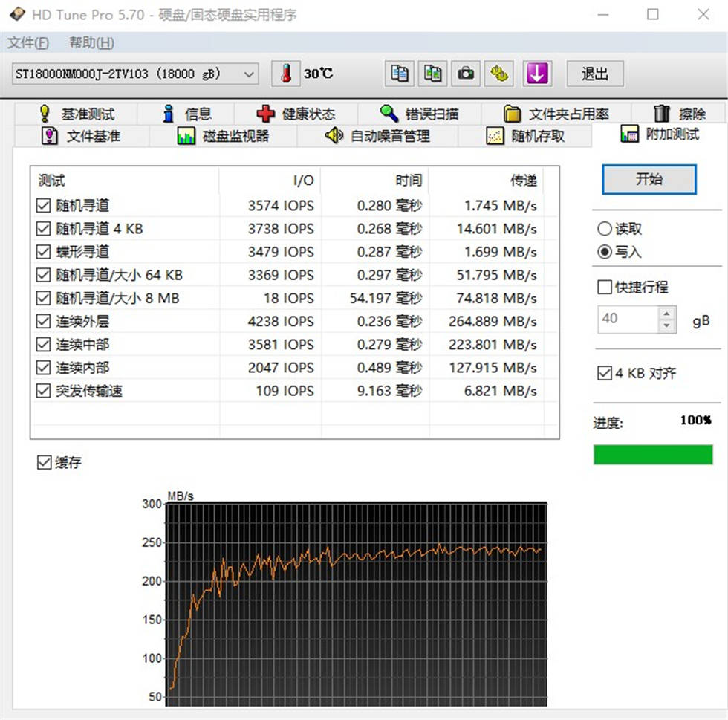Click the 文件夹占用率 folder icon
728x720 pixels.
512,114
